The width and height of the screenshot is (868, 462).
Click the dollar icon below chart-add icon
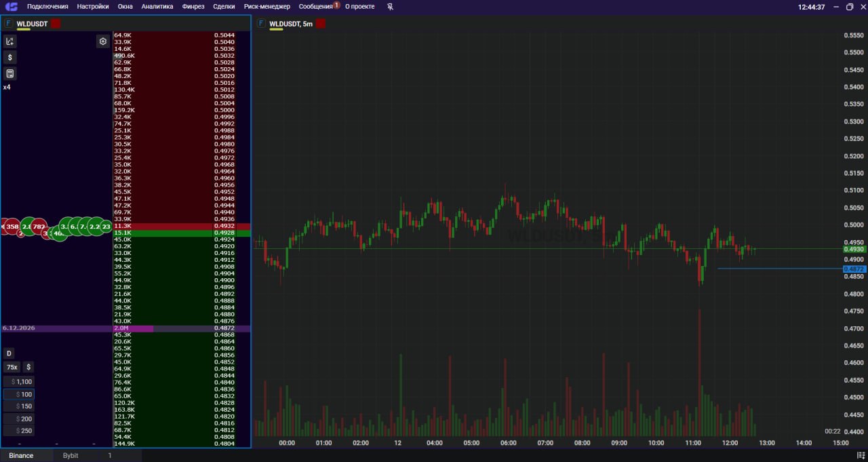coord(9,58)
